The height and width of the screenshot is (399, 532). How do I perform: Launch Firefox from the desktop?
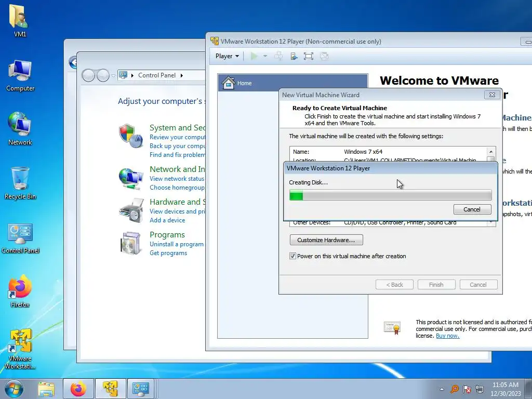tap(20, 291)
